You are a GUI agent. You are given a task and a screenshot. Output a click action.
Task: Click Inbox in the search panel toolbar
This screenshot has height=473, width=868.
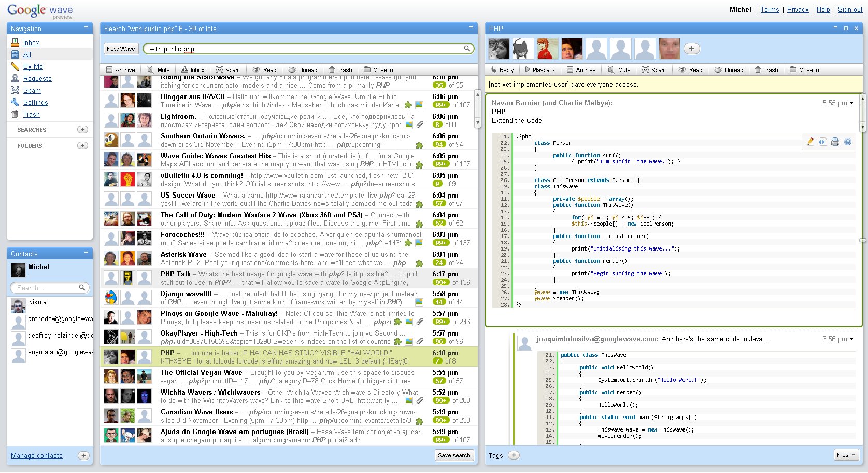(x=193, y=69)
